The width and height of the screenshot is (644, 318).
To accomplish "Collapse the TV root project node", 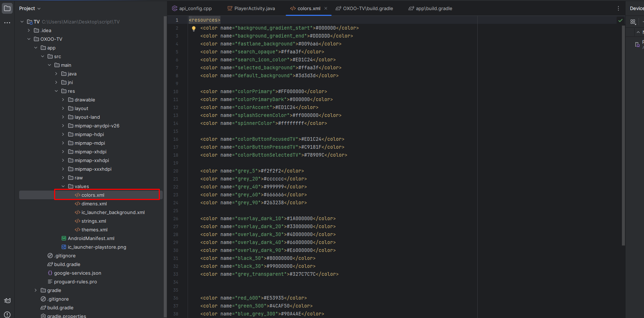I will 22,22.
